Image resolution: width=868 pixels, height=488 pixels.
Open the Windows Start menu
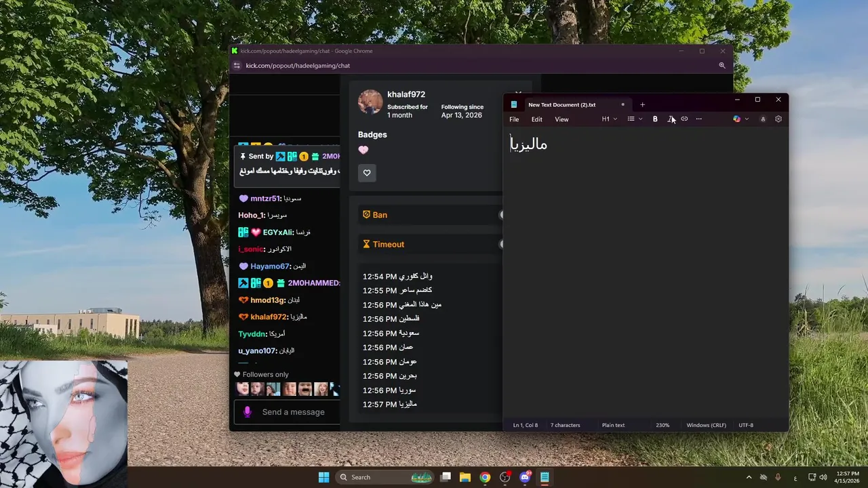(x=323, y=477)
